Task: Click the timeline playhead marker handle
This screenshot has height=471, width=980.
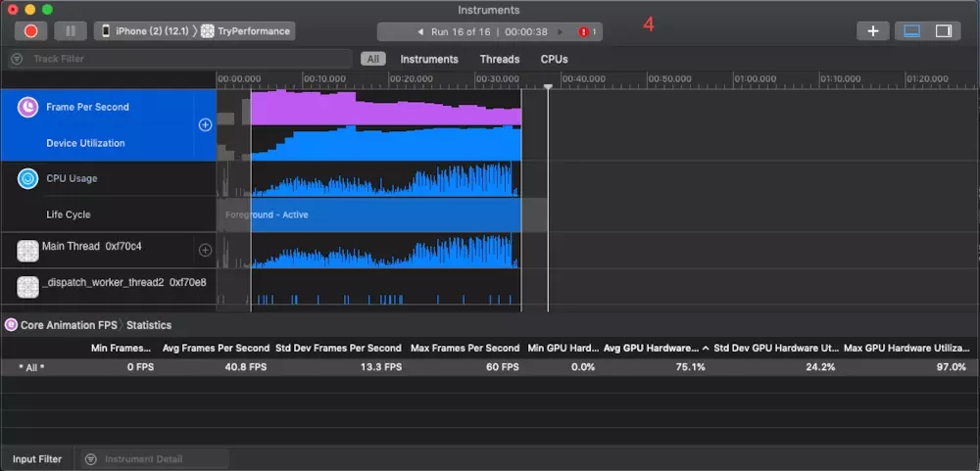Action: 548,87
